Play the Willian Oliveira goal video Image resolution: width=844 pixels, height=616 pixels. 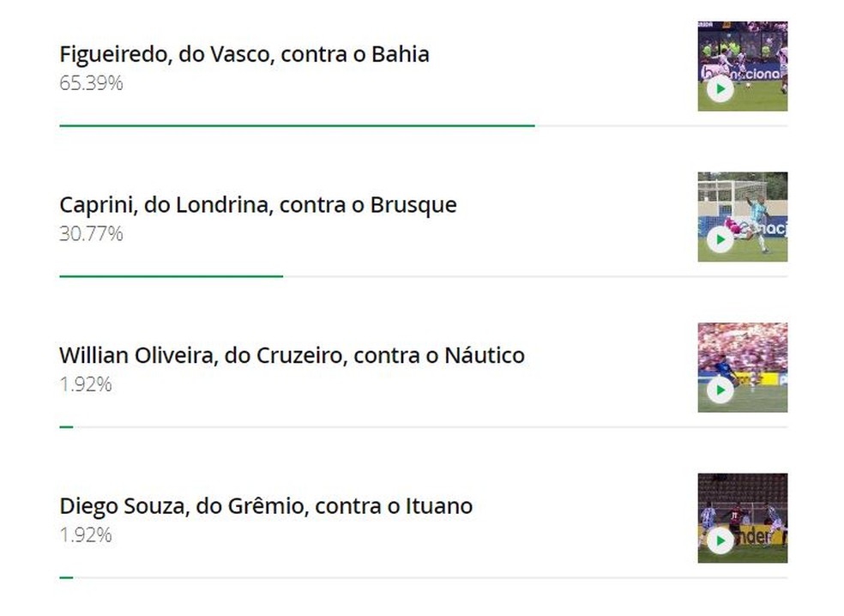pos(720,391)
